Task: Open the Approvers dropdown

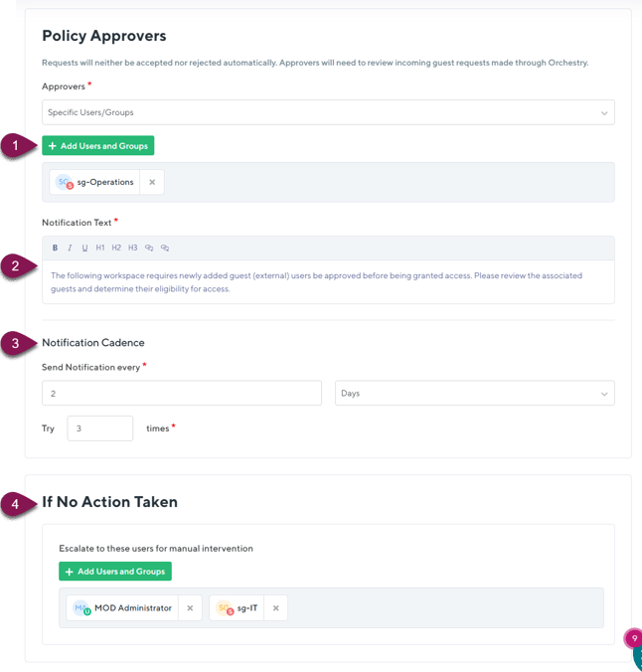Action: [328, 112]
